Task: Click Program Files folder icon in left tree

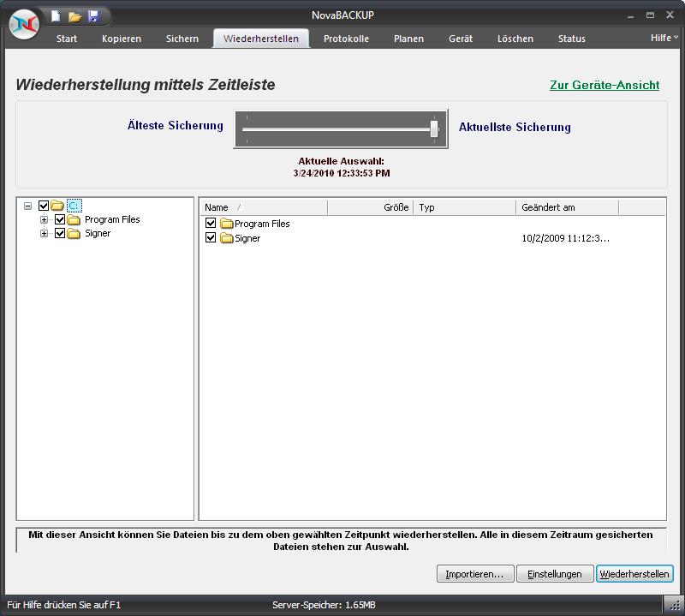Action: click(74, 219)
